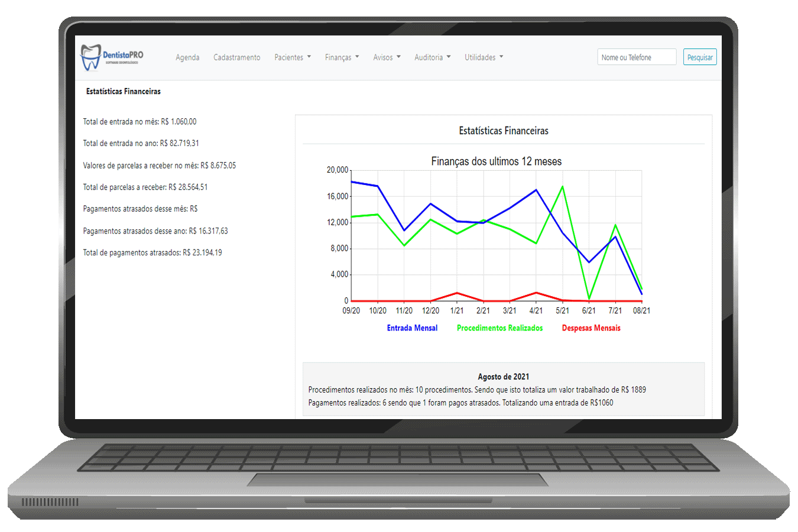Click the 08/21 x-axis label

click(641, 311)
